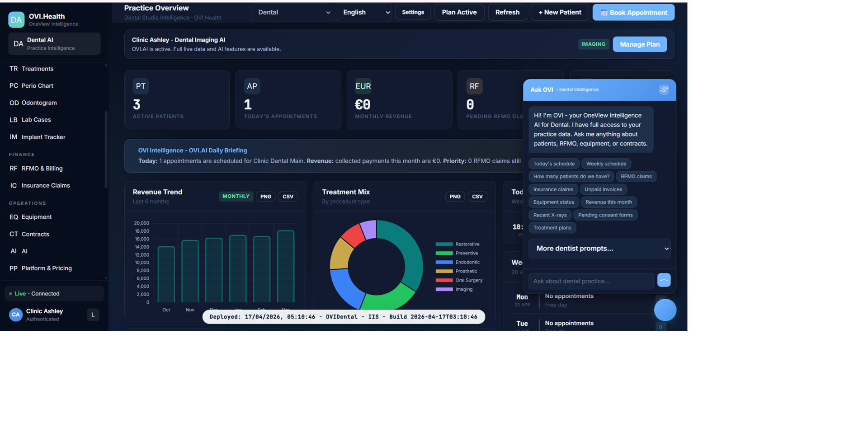Screen dimensions: 868x423
Task: Click the L button beside Clinic Ashley
Action: (93, 315)
